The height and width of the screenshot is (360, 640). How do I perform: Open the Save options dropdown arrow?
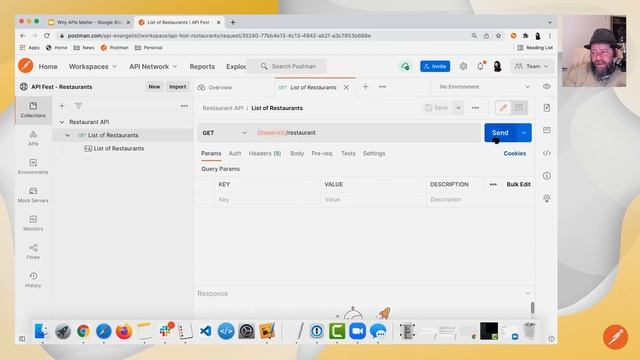[458, 108]
